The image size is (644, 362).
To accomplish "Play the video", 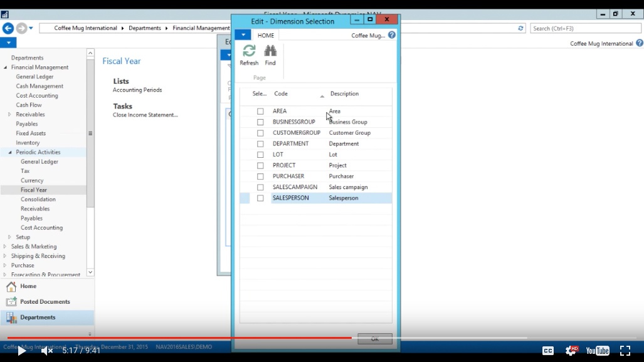I will coord(22,351).
